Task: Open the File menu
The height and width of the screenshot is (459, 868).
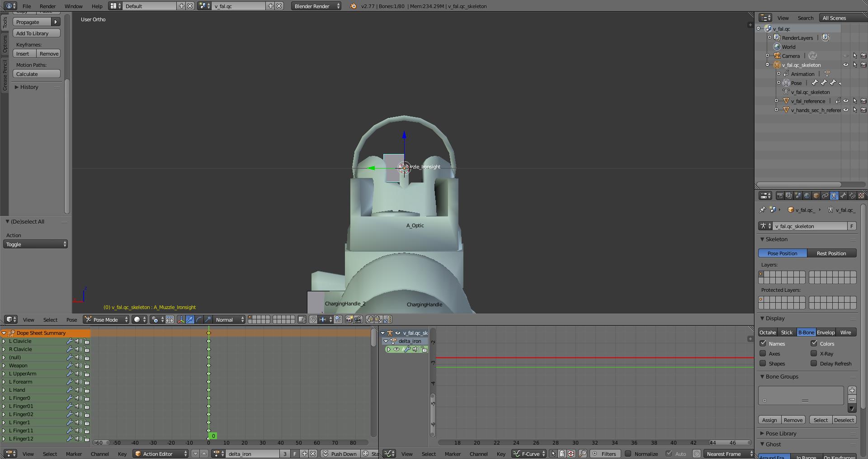Action: coord(27,6)
